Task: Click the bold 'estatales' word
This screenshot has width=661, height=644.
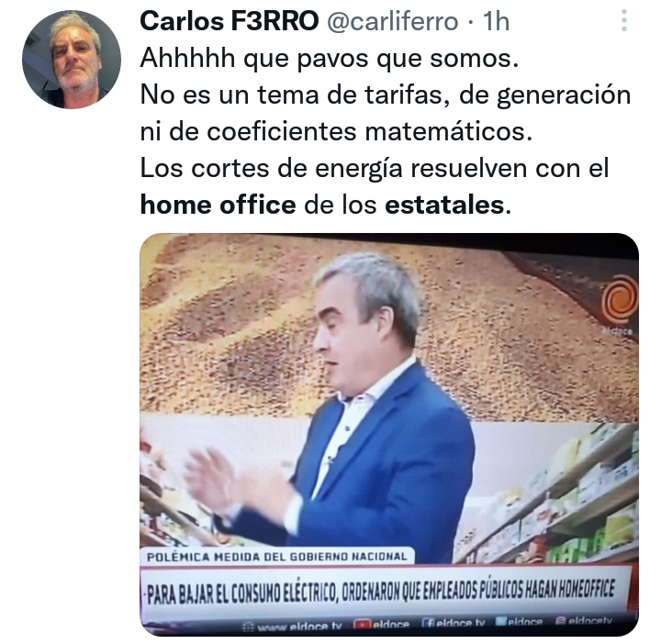Action: (444, 205)
